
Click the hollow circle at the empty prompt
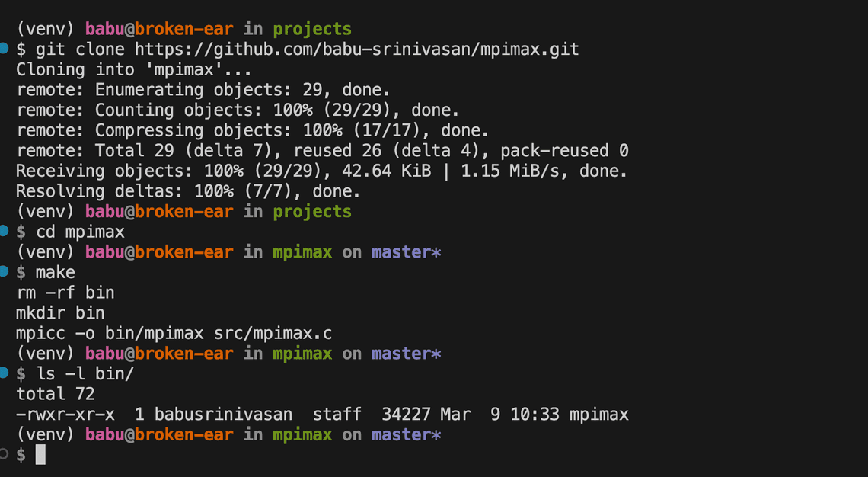pos(4,454)
